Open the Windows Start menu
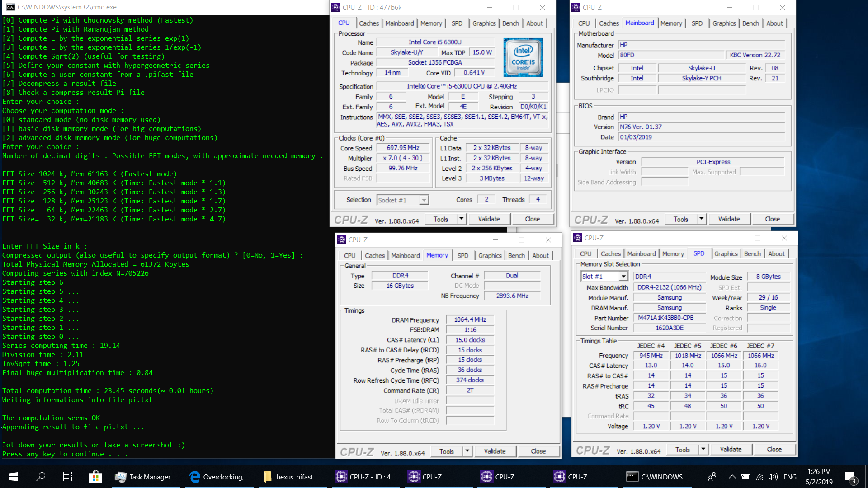Viewport: 868px width, 488px height. pos(14,477)
